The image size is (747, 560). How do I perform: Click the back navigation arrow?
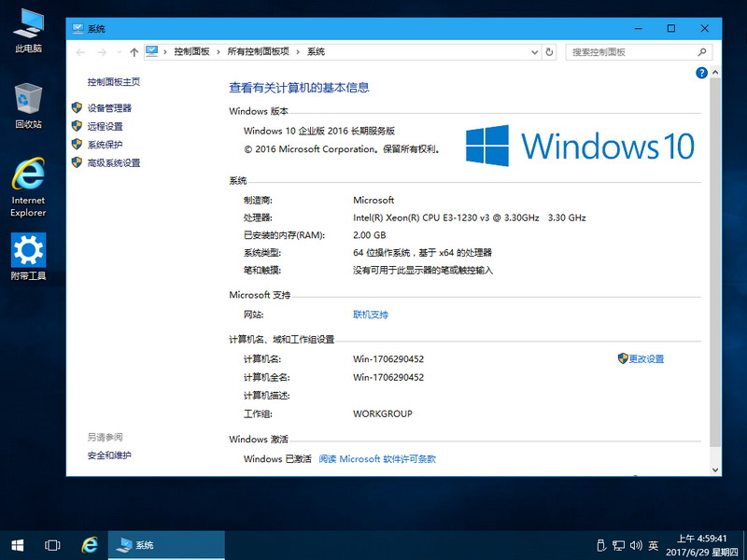(80, 52)
